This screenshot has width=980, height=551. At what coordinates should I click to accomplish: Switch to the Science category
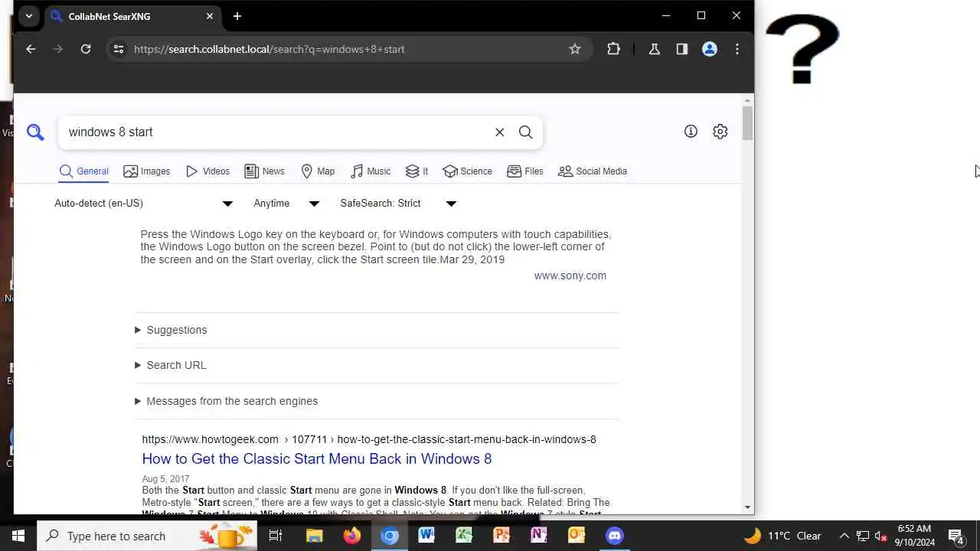coord(467,171)
